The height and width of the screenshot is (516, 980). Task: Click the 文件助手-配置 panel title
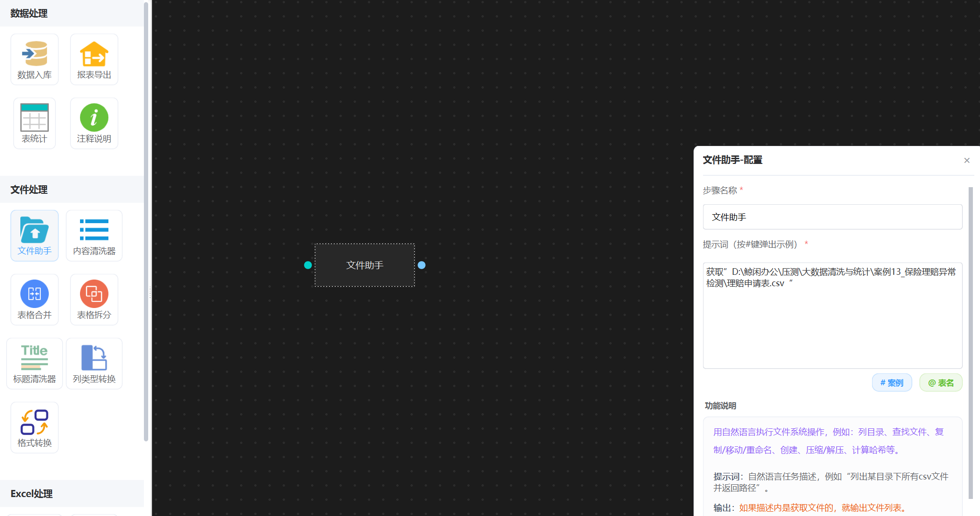[x=732, y=160]
